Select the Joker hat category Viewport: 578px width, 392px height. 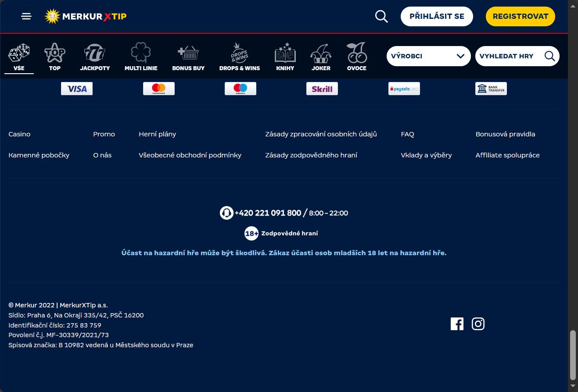[x=321, y=57]
